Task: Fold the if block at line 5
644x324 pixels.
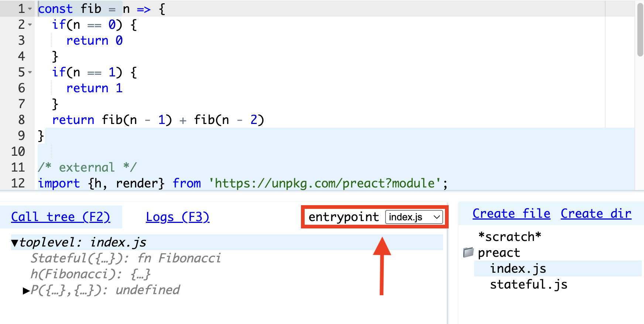Action: pyautogui.click(x=30, y=72)
